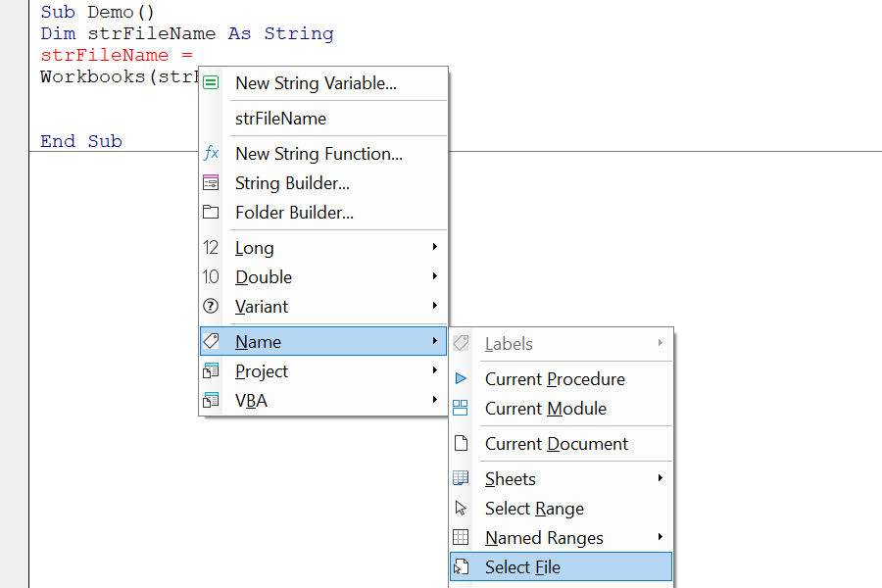Click the greyed tag icon beside Labels

tap(461, 343)
